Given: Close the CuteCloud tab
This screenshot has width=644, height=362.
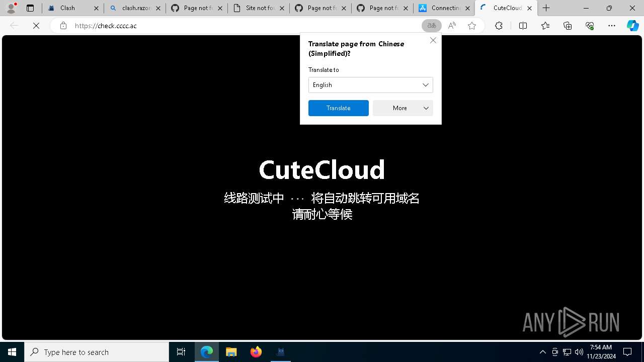Looking at the screenshot, I should (529, 8).
